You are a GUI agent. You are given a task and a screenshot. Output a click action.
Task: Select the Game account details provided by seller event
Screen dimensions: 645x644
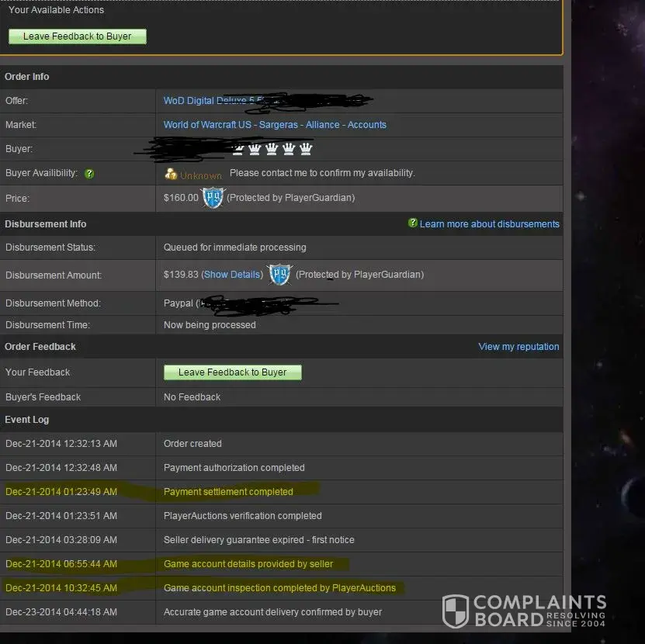pos(248,564)
